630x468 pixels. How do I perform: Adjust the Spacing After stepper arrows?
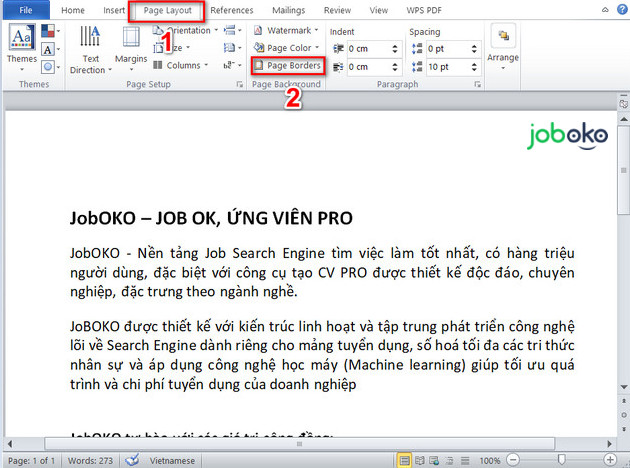(x=474, y=67)
